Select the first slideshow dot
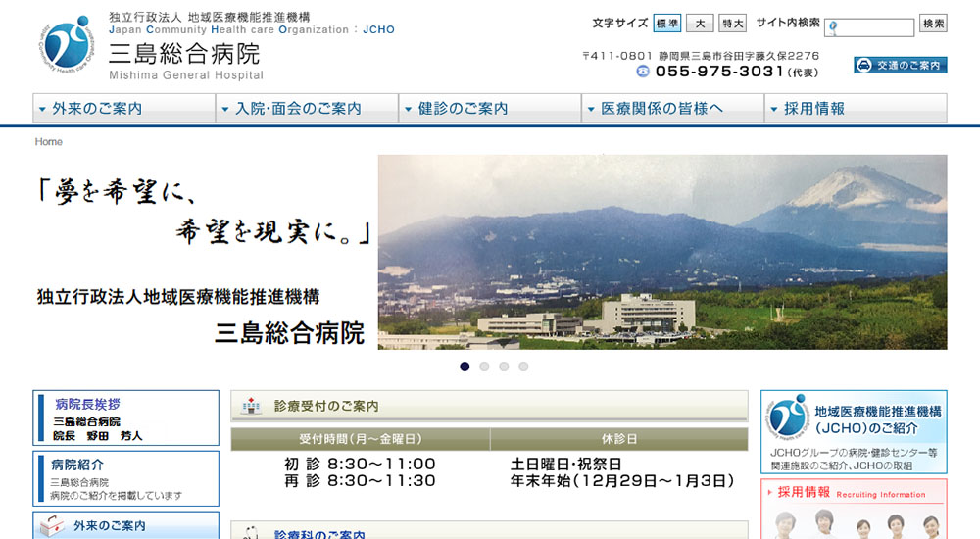This screenshot has height=539, width=980. point(465,367)
